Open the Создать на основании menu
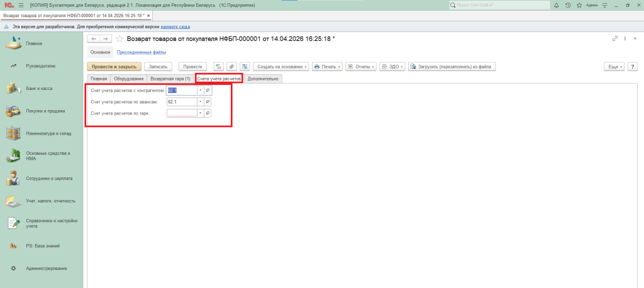644x288 pixels. click(282, 66)
